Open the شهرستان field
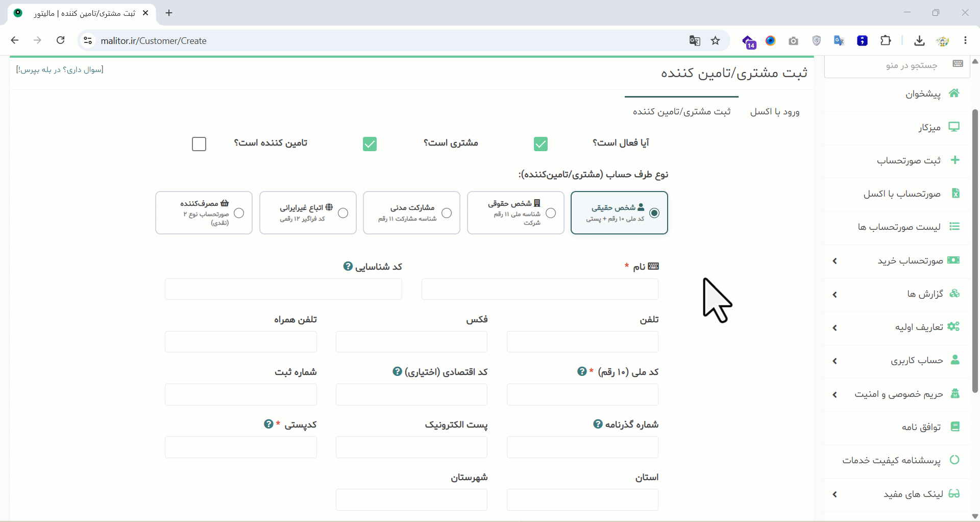 point(411,500)
